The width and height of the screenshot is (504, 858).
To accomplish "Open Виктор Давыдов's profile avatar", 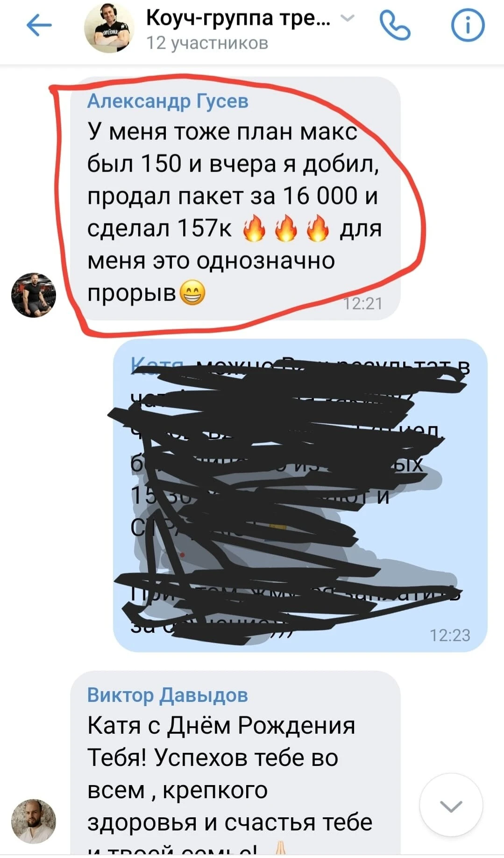I will pyautogui.click(x=34, y=821).
